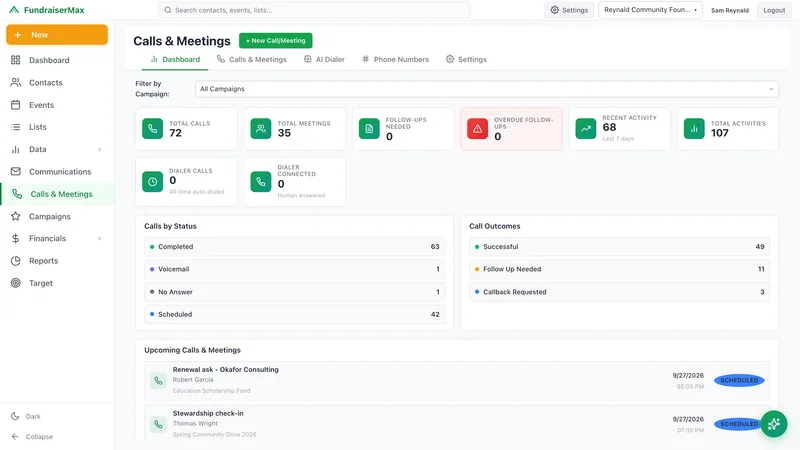Click the Follow Up Needed outcome row
Viewport: 800px width, 450px height.
pos(619,269)
